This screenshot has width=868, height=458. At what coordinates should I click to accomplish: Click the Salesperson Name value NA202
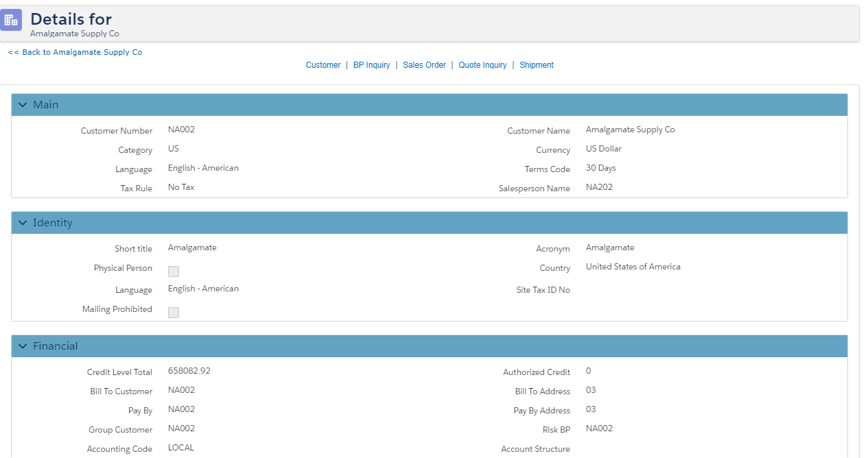tap(599, 187)
